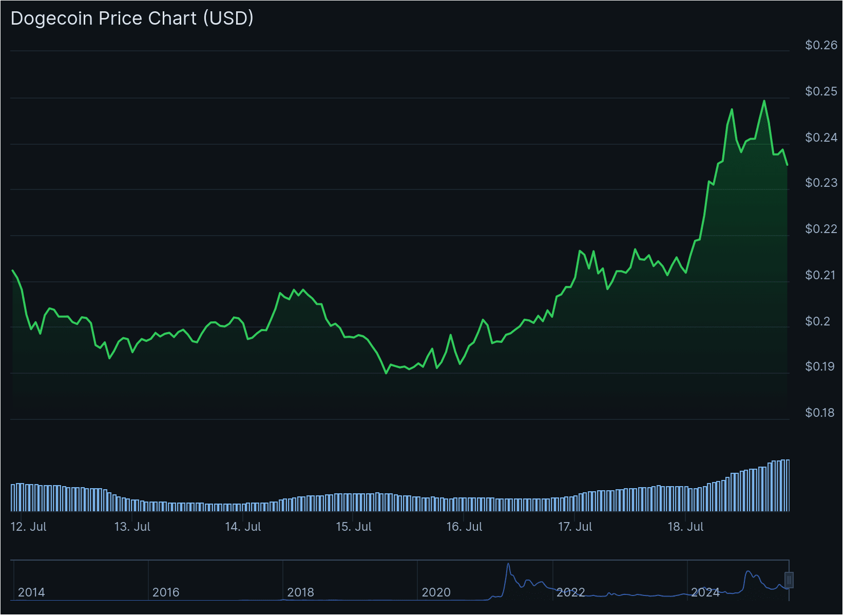Image resolution: width=844 pixels, height=616 pixels.
Task: Click the navigator range handle at right edge
Action: (x=789, y=580)
